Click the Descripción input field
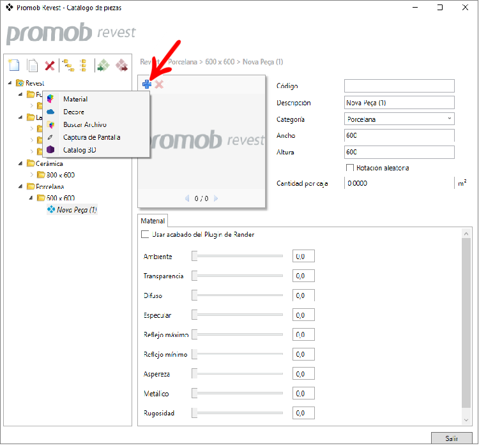 pyautogui.click(x=399, y=103)
